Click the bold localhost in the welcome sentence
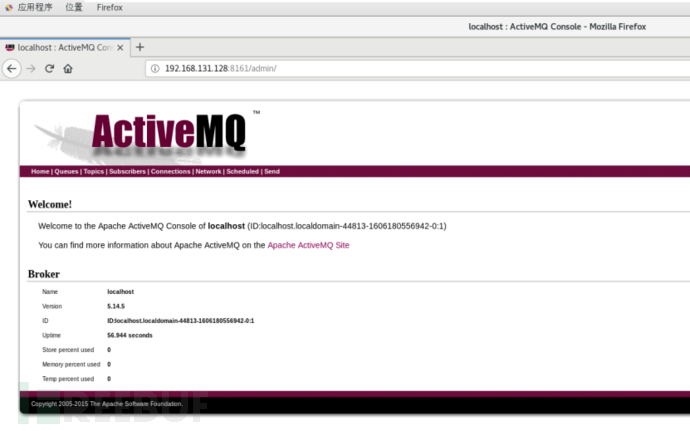This screenshot has width=690, height=431. (x=226, y=226)
